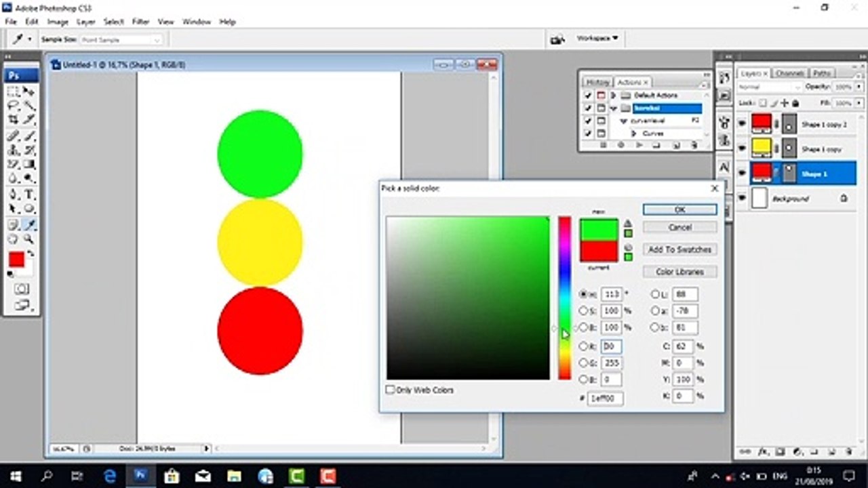Open the Sample Size dropdown
868x488 pixels.
pyautogui.click(x=121, y=40)
